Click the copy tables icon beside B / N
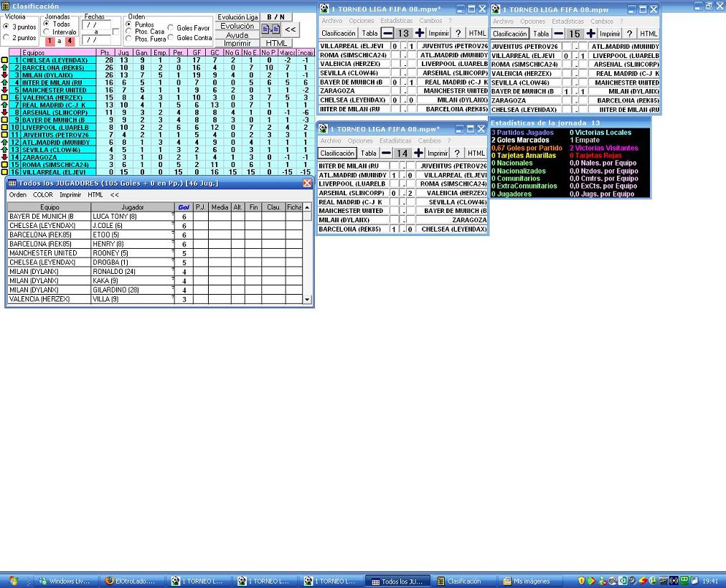Image resolution: width=726 pixels, height=588 pixels. pos(270,29)
